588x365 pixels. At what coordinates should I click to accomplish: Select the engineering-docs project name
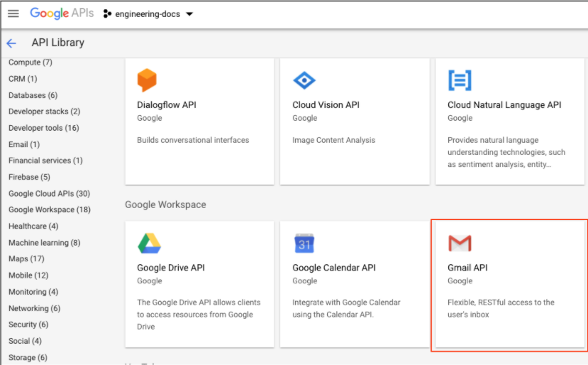click(148, 14)
